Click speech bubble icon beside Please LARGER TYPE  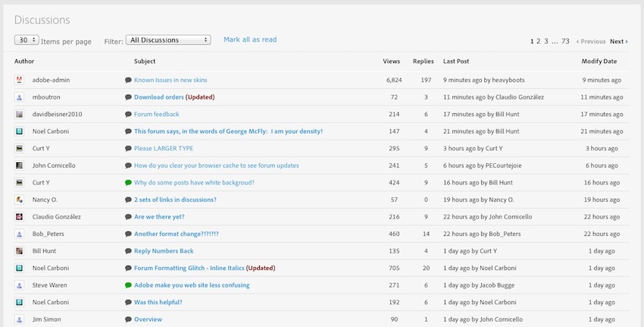[x=128, y=149]
